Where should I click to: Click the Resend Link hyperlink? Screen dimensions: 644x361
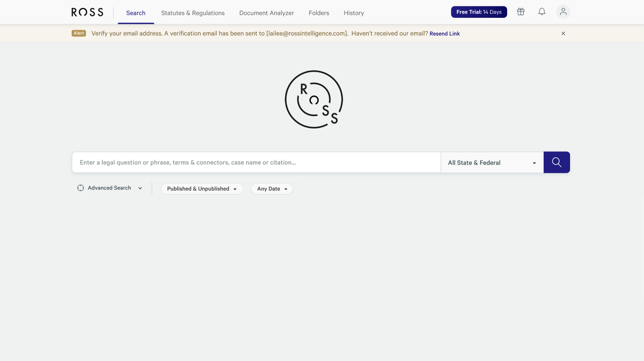click(x=445, y=34)
